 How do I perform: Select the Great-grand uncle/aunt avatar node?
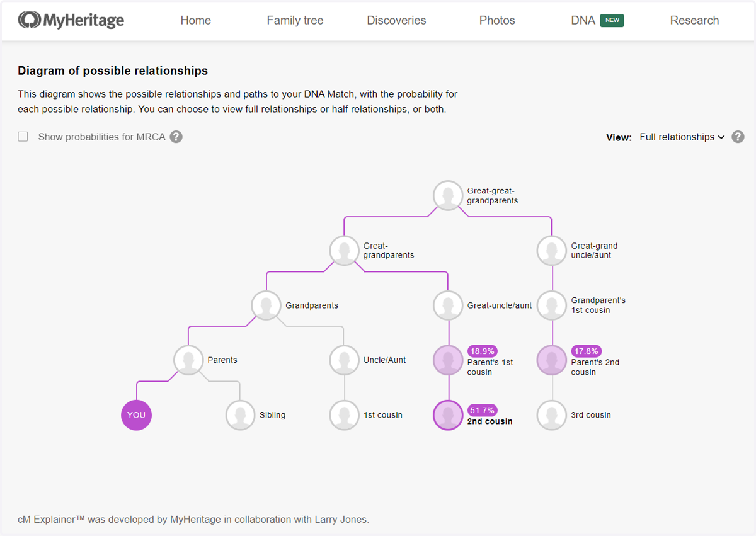point(552,251)
